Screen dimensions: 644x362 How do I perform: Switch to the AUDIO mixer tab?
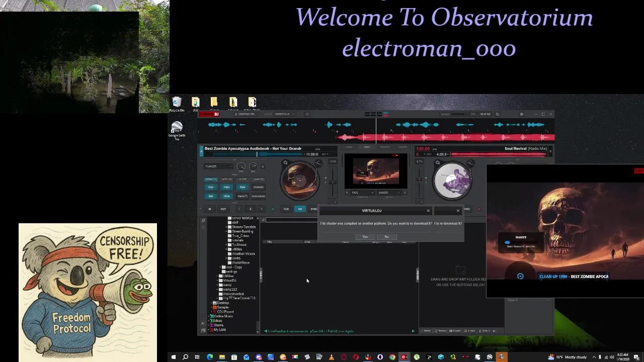pos(349,147)
